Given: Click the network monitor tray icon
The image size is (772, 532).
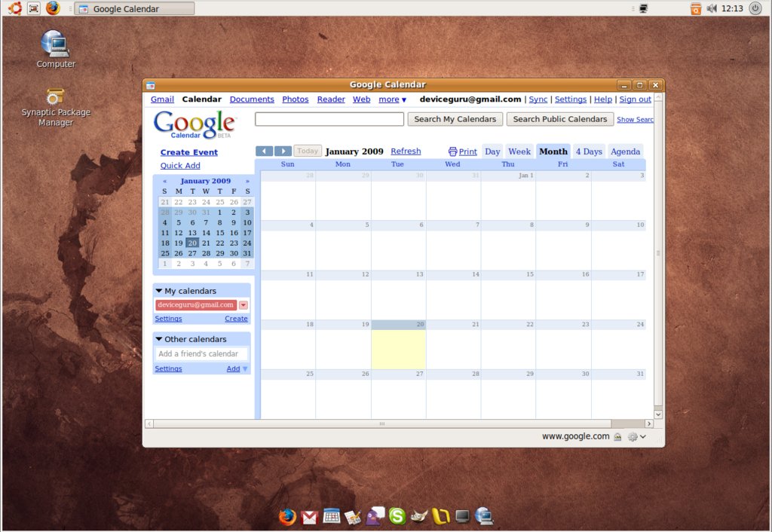Looking at the screenshot, I should [x=643, y=8].
